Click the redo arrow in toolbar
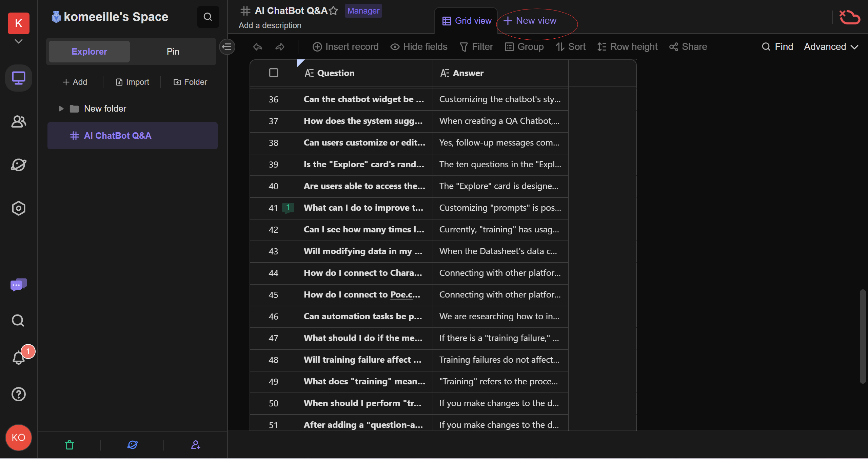The height and width of the screenshot is (459, 868). [280, 47]
